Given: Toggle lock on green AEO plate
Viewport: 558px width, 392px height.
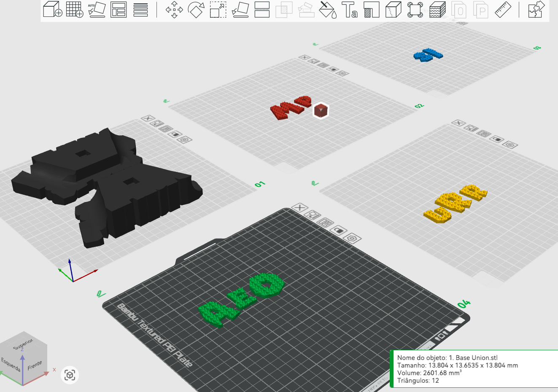Looking at the screenshot, I should click(x=338, y=230).
